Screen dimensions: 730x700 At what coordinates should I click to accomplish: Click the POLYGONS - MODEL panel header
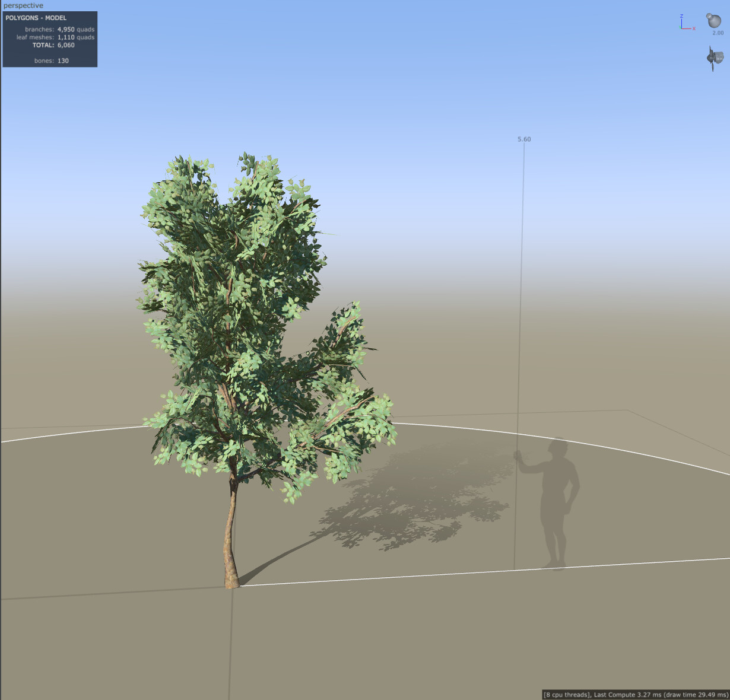pos(36,18)
